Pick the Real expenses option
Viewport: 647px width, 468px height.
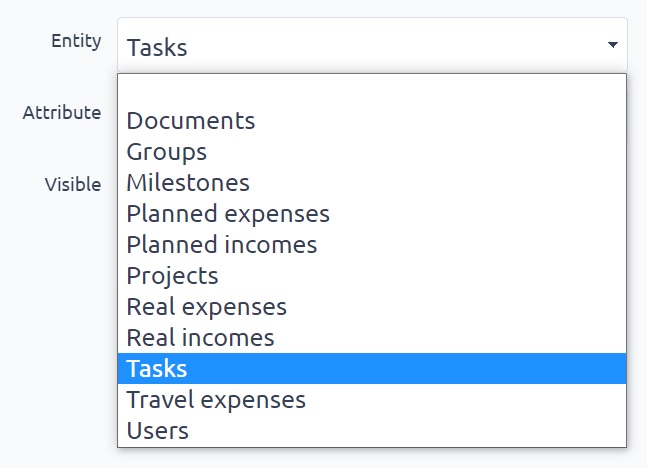(x=206, y=307)
